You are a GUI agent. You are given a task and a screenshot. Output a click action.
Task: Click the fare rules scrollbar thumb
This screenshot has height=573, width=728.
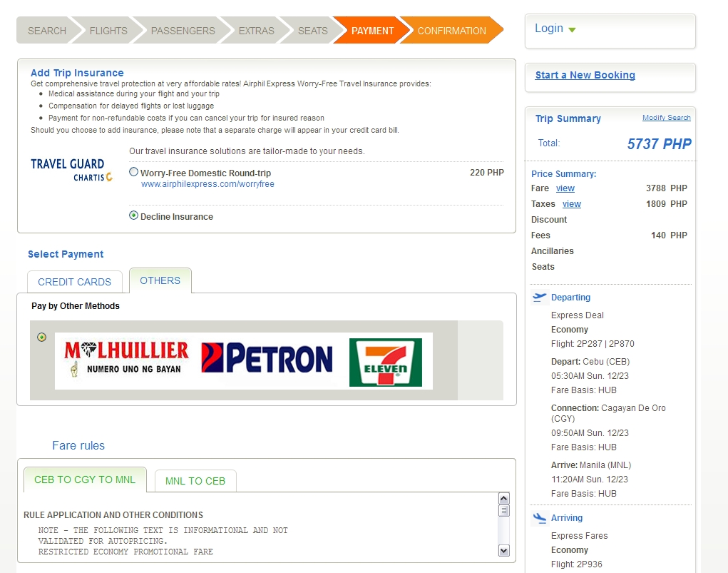pos(503,510)
